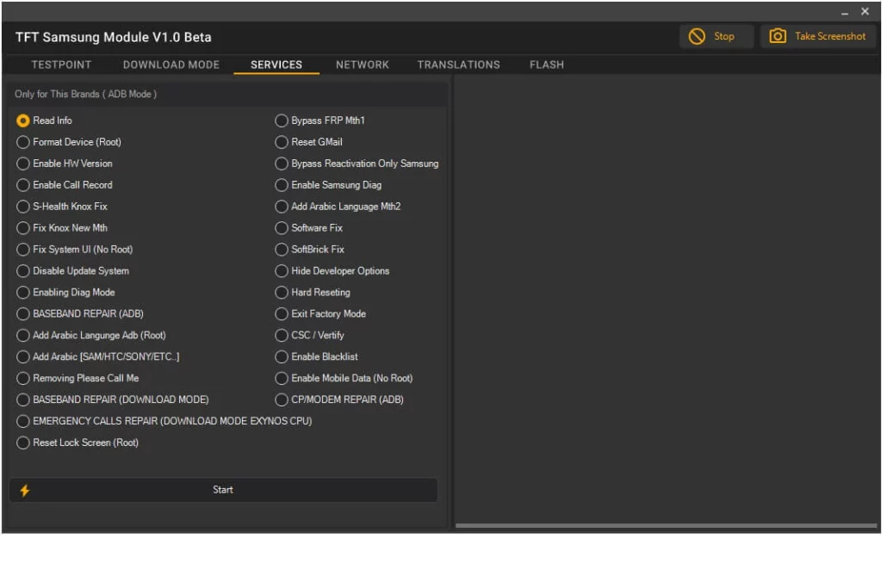Select Add Arabic Langunge Adb (Root)

pyautogui.click(x=91, y=335)
